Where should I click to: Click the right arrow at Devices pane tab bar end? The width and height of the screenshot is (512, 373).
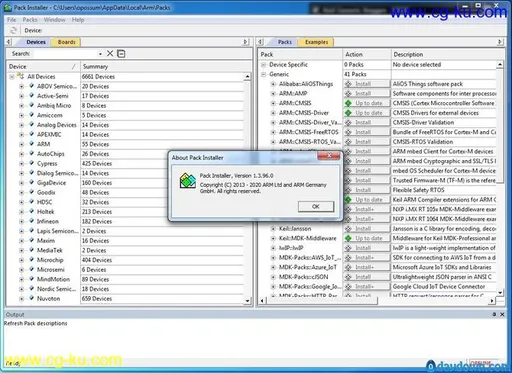[246, 42]
